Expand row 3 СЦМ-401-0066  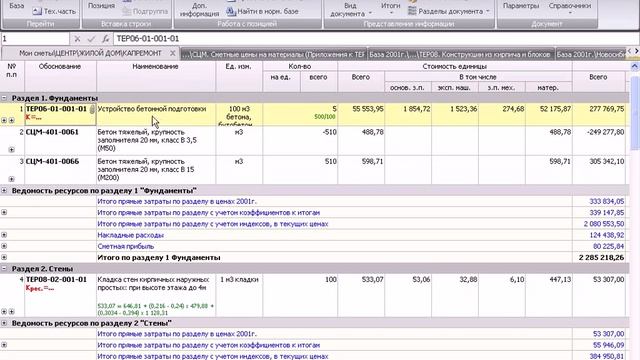(11, 179)
